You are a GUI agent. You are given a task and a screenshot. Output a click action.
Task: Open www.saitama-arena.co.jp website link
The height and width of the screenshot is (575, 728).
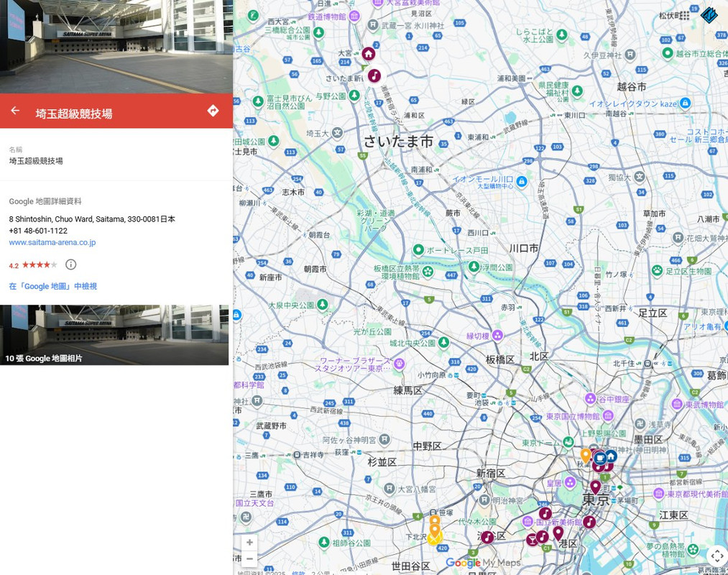pyautogui.click(x=52, y=242)
